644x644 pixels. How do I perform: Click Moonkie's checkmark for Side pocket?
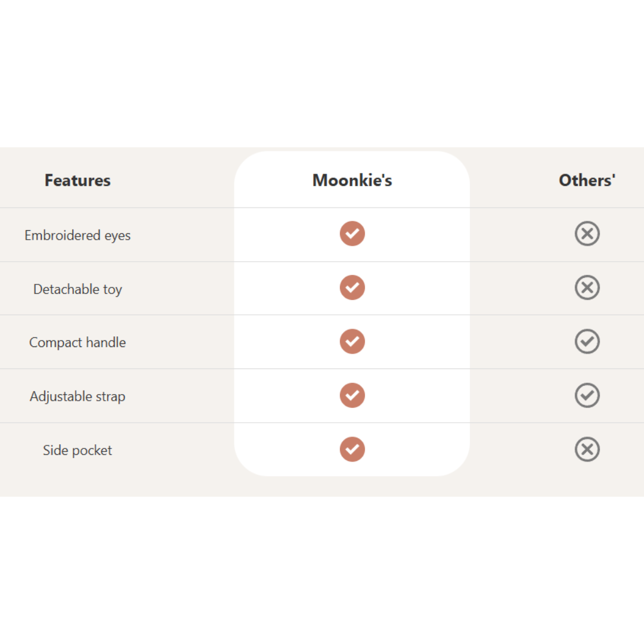tap(352, 449)
